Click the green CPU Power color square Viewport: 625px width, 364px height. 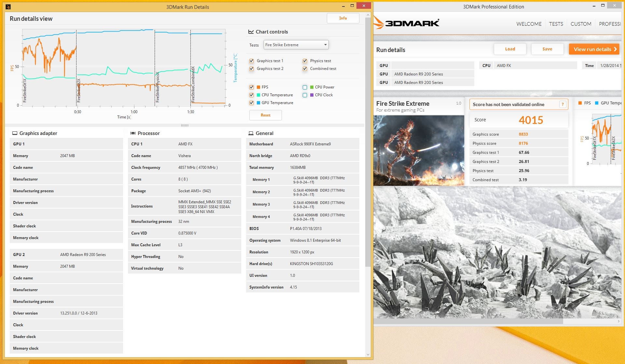coord(312,87)
